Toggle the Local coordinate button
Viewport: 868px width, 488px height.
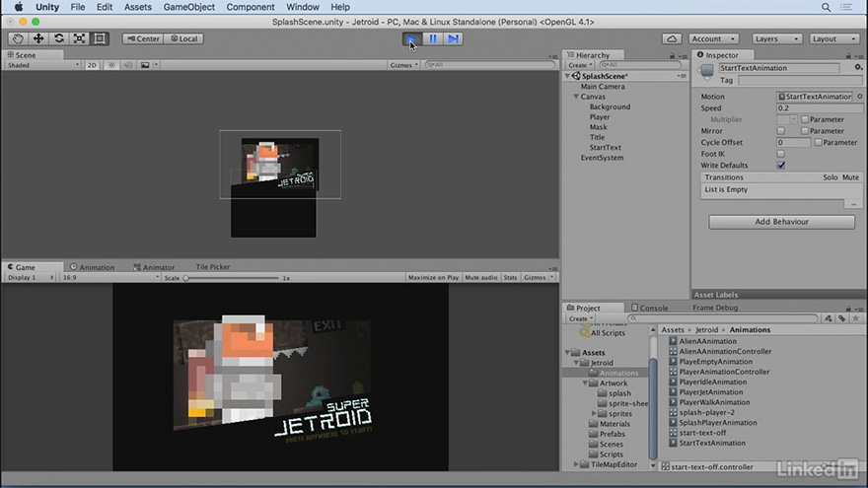coord(184,38)
